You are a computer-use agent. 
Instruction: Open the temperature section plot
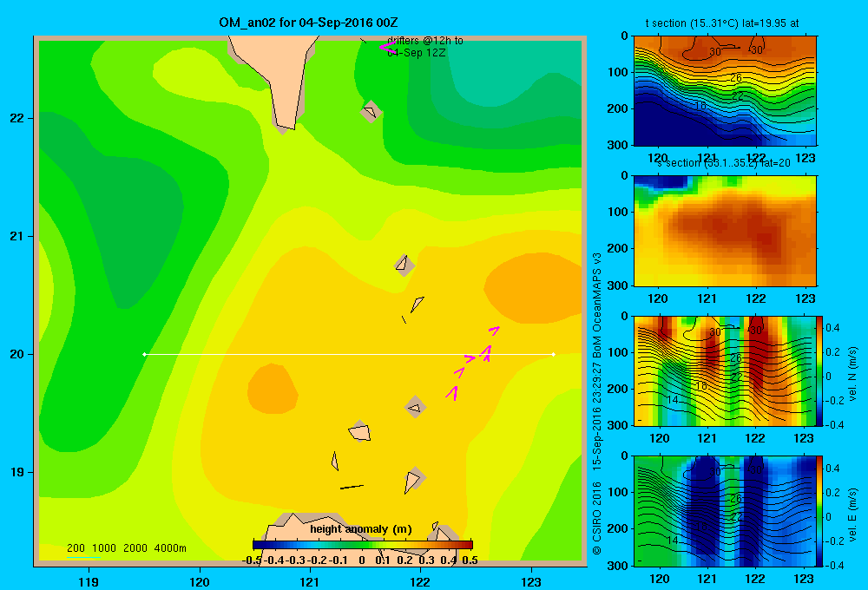coord(725,91)
